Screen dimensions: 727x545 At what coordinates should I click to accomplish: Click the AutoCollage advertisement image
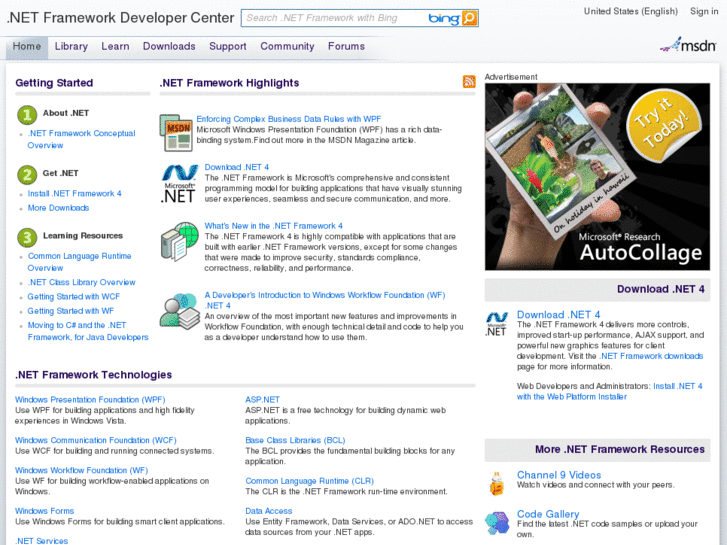pyautogui.click(x=597, y=177)
